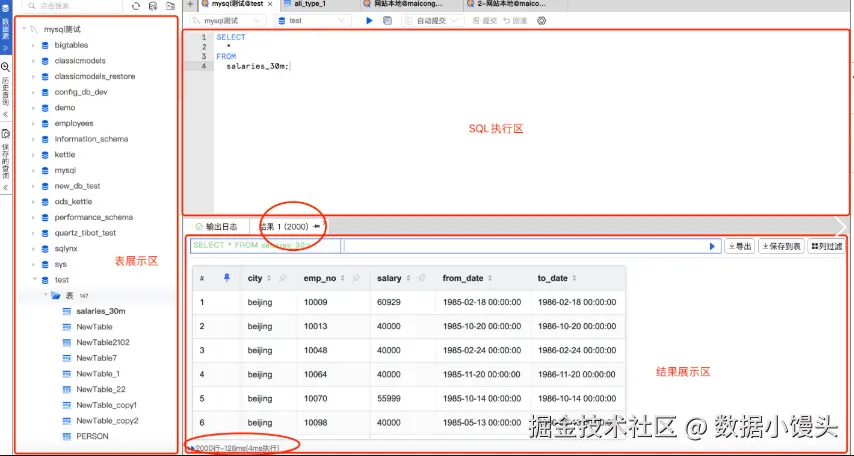Image resolution: width=854 pixels, height=456 pixels.
Task: Run the SQL with the play icon
Action: [x=369, y=21]
